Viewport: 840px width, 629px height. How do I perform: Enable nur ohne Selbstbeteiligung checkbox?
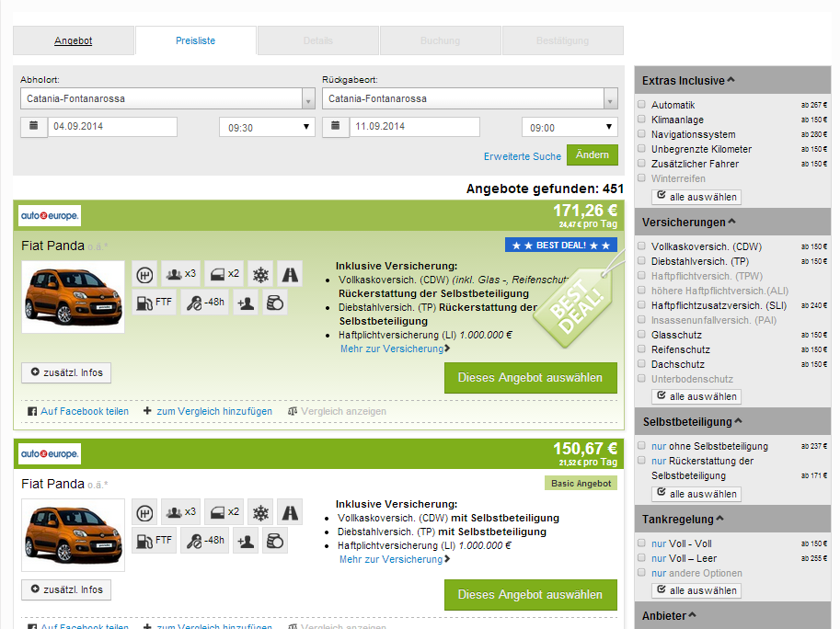[642, 445]
